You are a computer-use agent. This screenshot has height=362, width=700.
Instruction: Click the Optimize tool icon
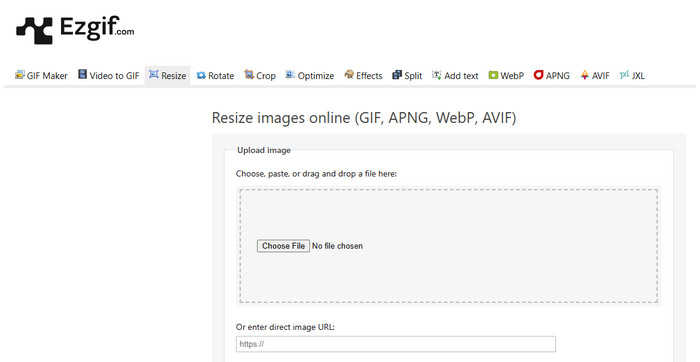[290, 75]
